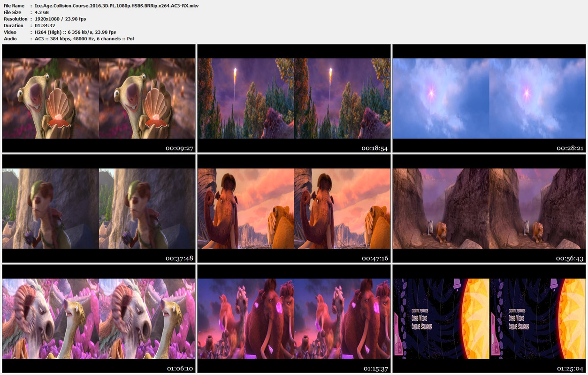Click the thumbnail stamped 00:47:16

(294, 209)
